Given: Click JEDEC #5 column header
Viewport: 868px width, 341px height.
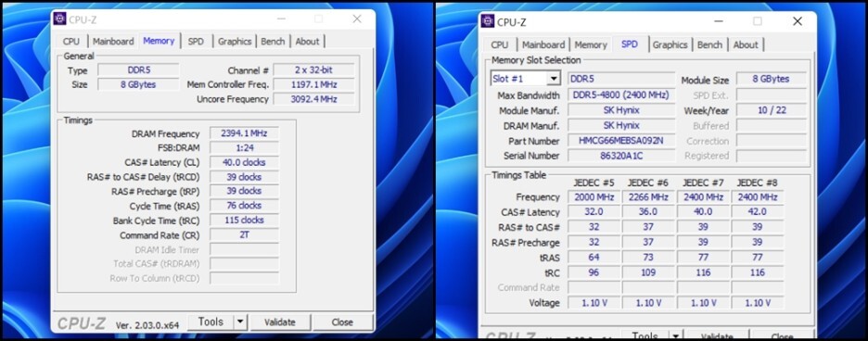Looking at the screenshot, I should coord(594,183).
